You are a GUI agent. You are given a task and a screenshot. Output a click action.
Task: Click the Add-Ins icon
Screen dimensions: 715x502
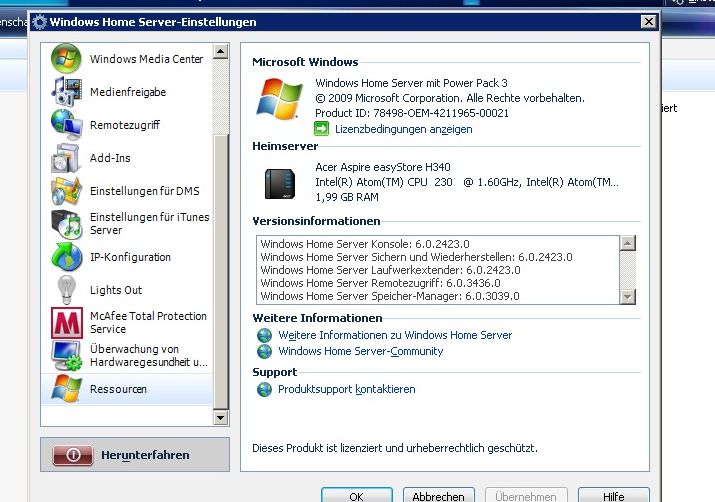click(66, 158)
